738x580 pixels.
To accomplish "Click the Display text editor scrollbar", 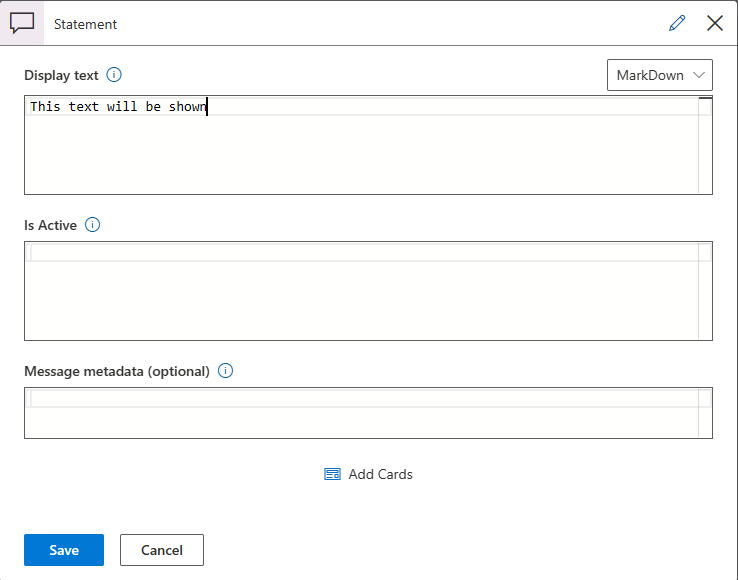I will pyautogui.click(x=705, y=145).
